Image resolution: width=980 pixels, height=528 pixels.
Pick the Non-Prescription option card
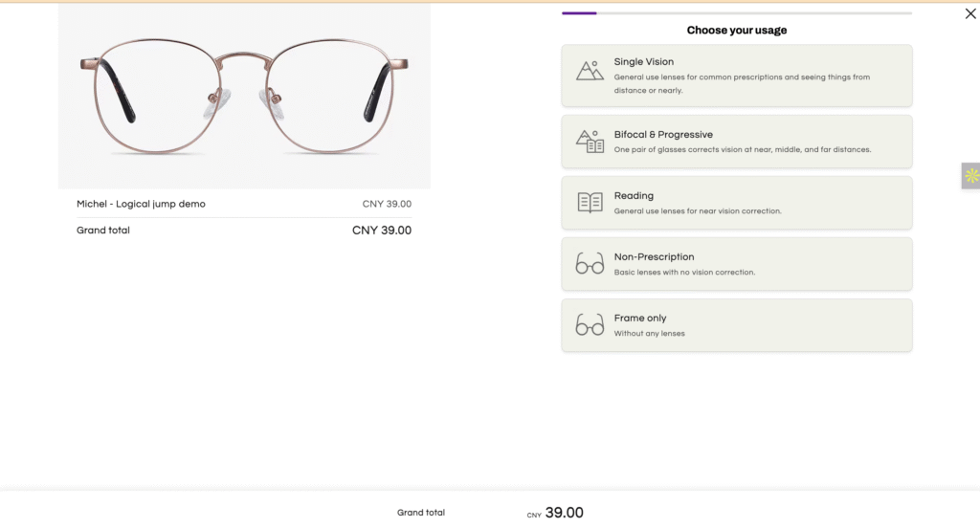[736, 264]
